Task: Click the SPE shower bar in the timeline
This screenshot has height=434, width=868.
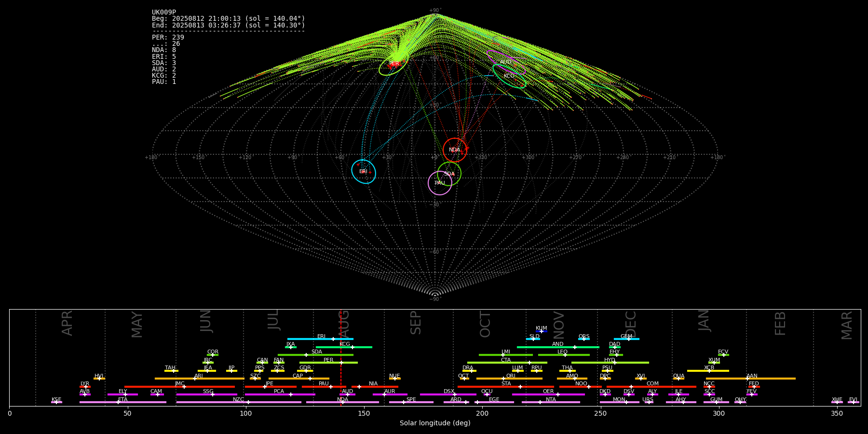Action: tap(411, 402)
